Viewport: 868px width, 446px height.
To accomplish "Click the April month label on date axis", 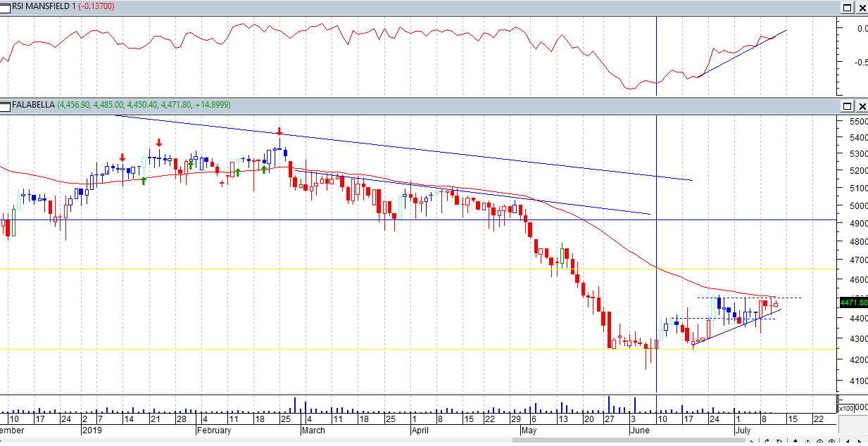I will coord(420,430).
